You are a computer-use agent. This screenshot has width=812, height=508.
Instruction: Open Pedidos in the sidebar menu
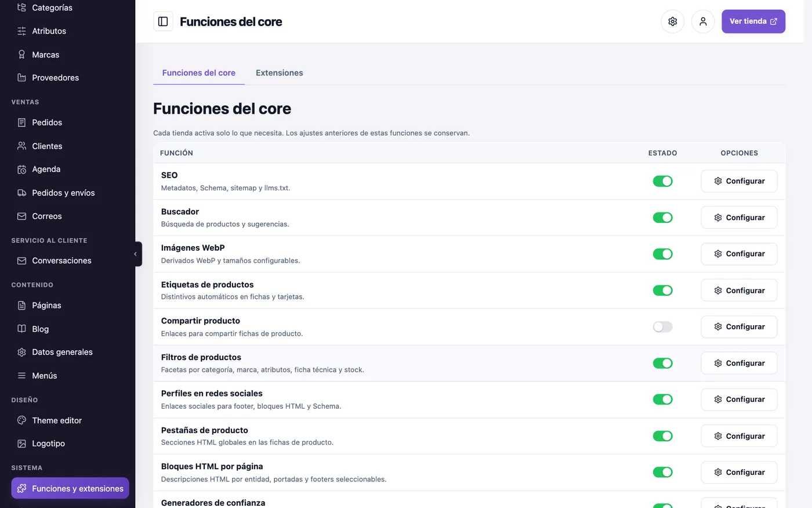70,123
